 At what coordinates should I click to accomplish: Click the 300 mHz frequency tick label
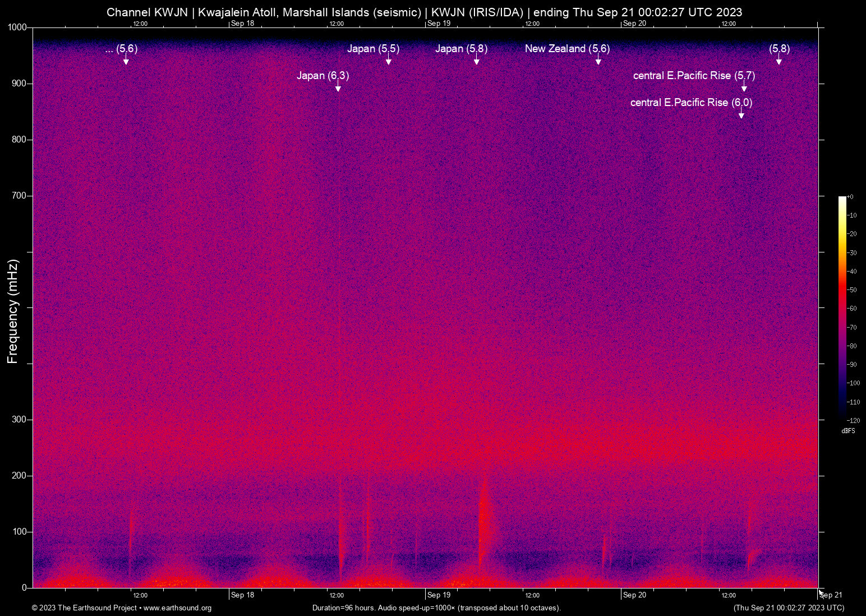pyautogui.click(x=19, y=420)
